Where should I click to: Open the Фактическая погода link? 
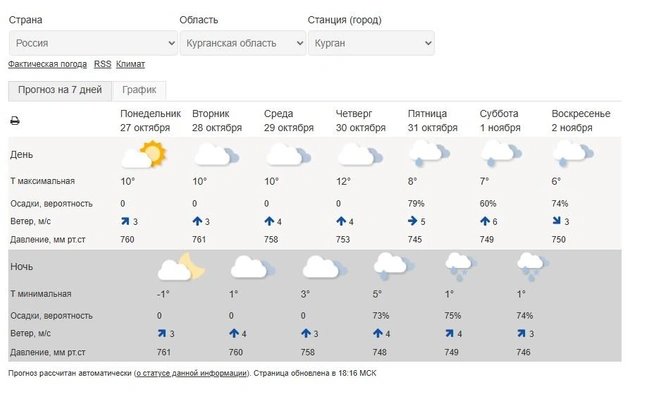pyautogui.click(x=47, y=64)
